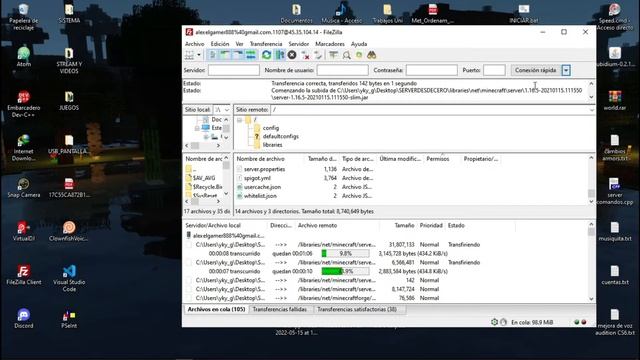Open the Edición menu

pyautogui.click(x=220, y=44)
